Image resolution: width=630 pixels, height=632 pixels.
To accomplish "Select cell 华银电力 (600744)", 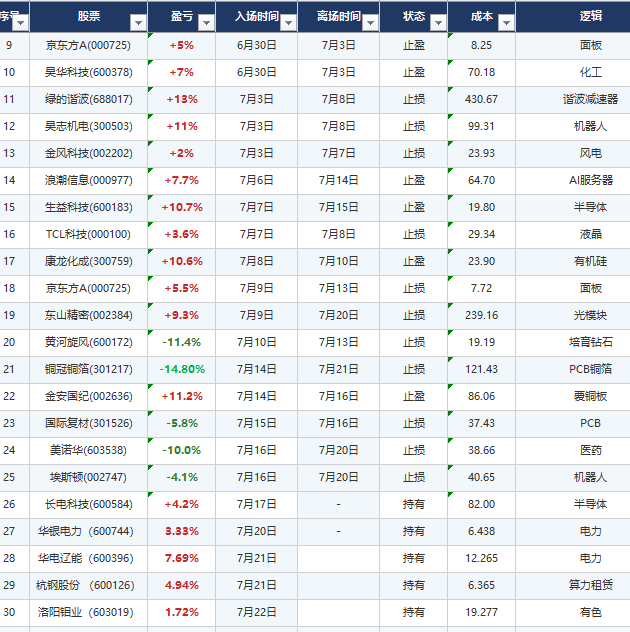I will pyautogui.click(x=88, y=531).
